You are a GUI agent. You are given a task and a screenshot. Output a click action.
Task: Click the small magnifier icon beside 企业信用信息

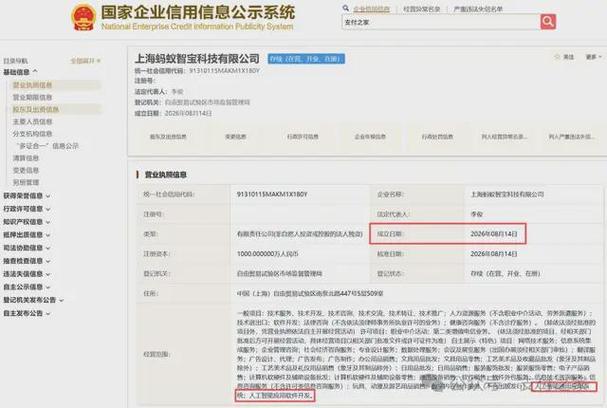coord(346,8)
